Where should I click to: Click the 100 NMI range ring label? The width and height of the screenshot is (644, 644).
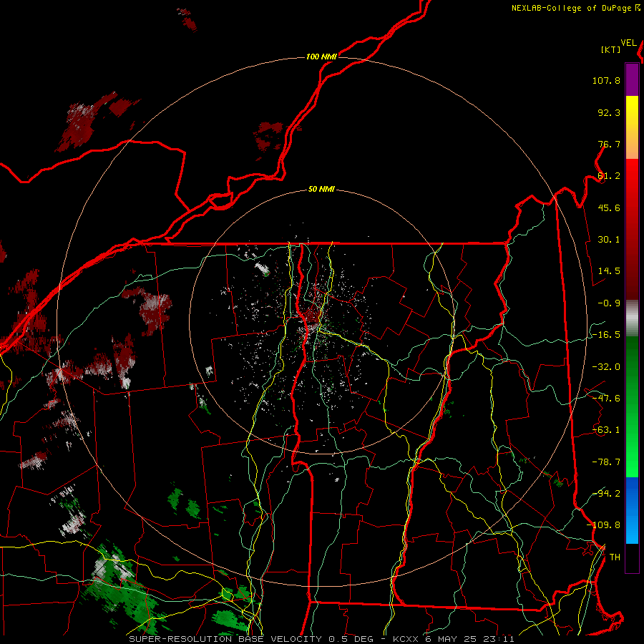click(x=321, y=57)
